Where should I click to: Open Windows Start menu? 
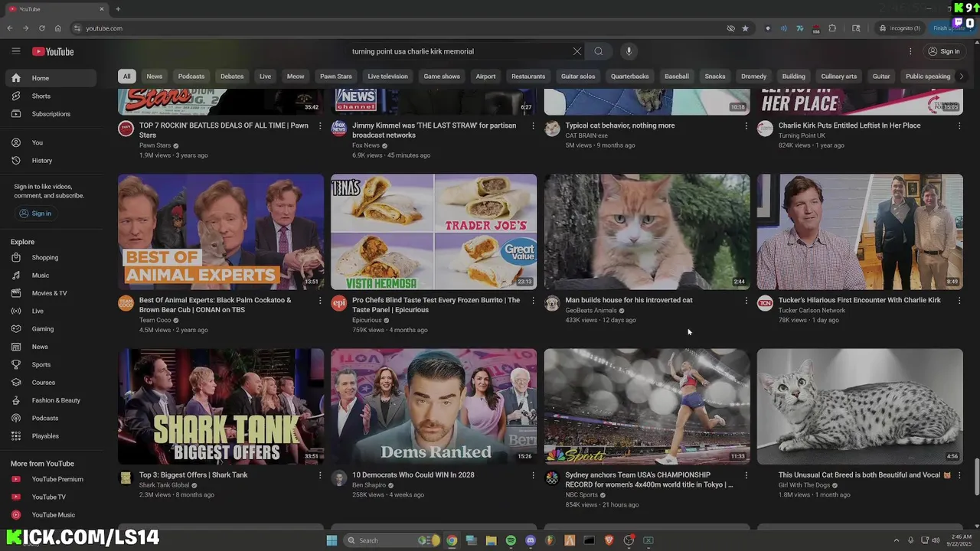pyautogui.click(x=332, y=540)
